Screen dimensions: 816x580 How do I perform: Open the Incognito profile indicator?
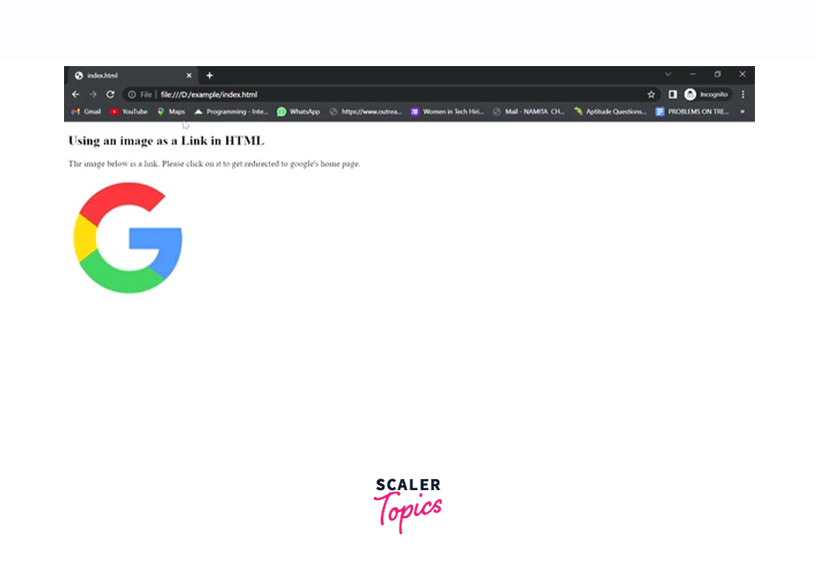click(706, 94)
